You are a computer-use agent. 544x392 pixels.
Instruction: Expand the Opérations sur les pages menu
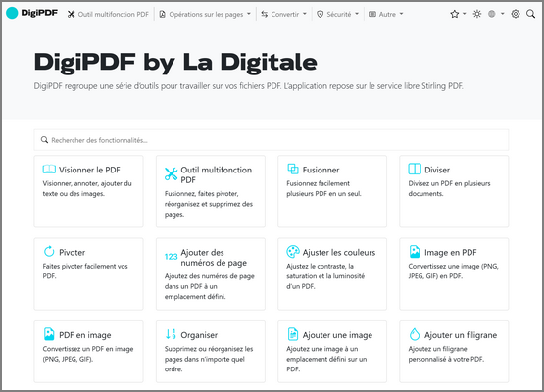coord(205,14)
